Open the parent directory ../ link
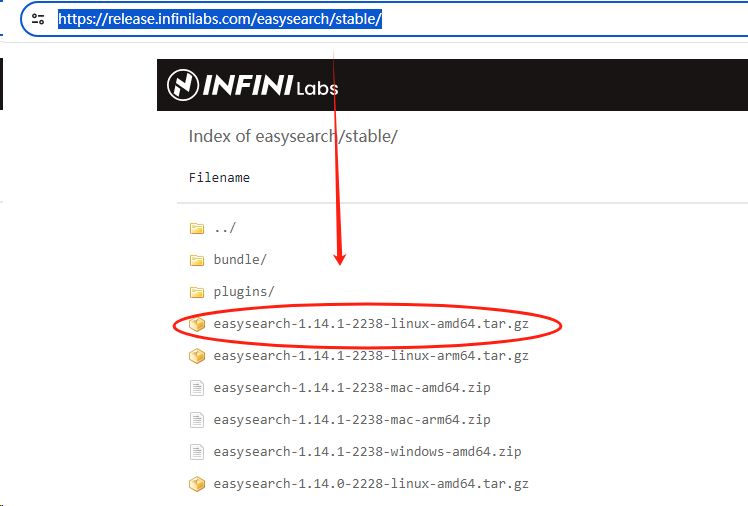Image resolution: width=748 pixels, height=506 pixels. pos(225,228)
